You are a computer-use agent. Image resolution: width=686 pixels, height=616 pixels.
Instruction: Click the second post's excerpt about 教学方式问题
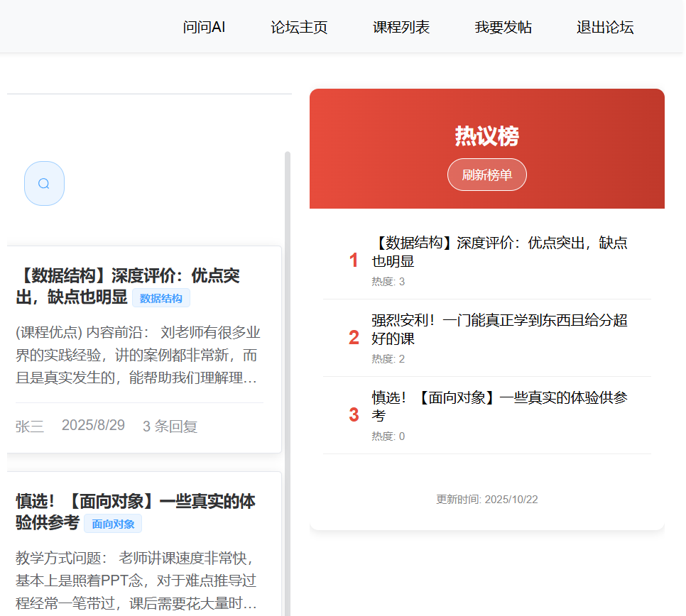135,581
